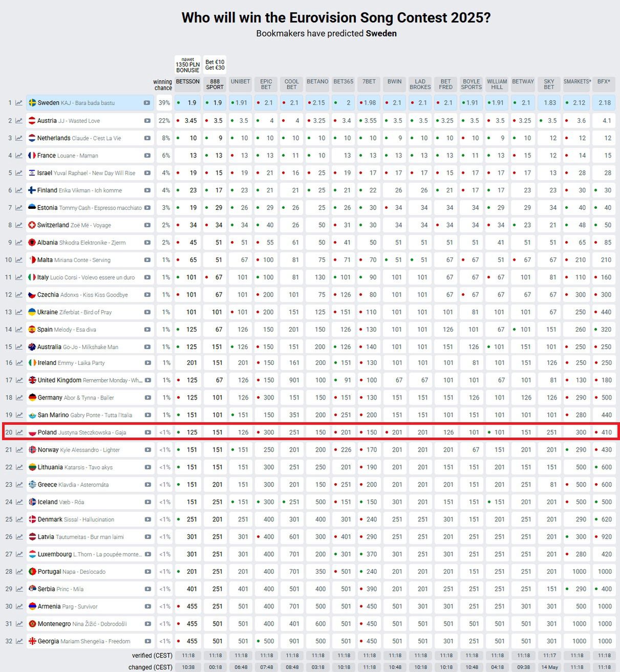This screenshot has height=672, width=620.
Task: Open odds history chart for Netherlands
Action: [19, 138]
